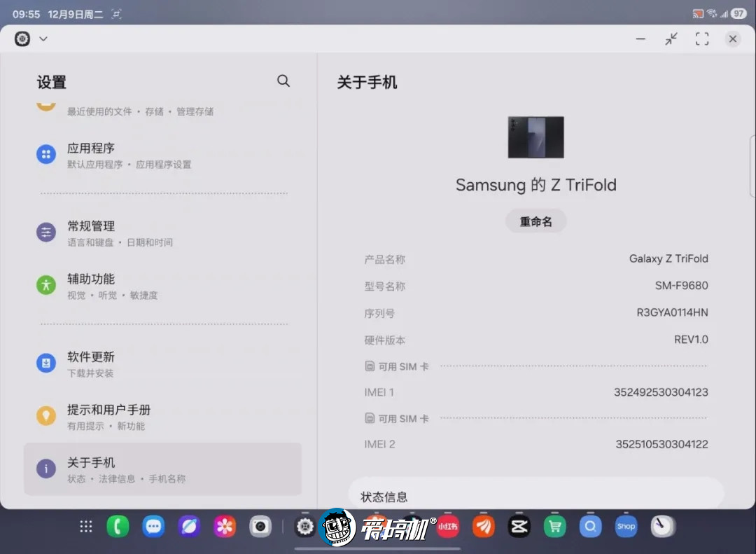The height and width of the screenshot is (554, 756).
Task: Open the 提示和用户手册 menu item
Action: tap(162, 417)
